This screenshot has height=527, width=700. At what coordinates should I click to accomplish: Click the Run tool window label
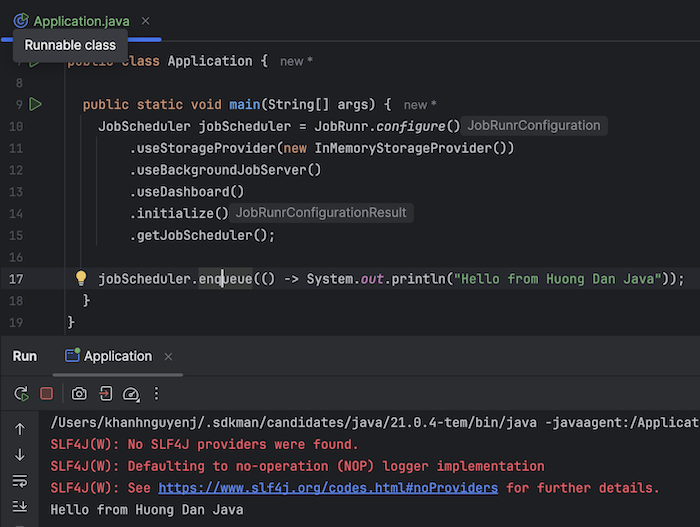coord(25,356)
